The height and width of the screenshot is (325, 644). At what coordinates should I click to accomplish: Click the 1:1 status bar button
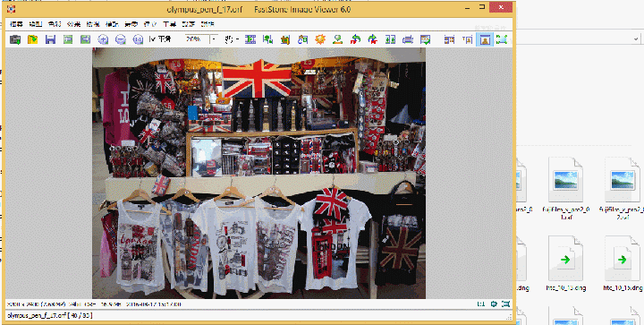click(x=481, y=304)
